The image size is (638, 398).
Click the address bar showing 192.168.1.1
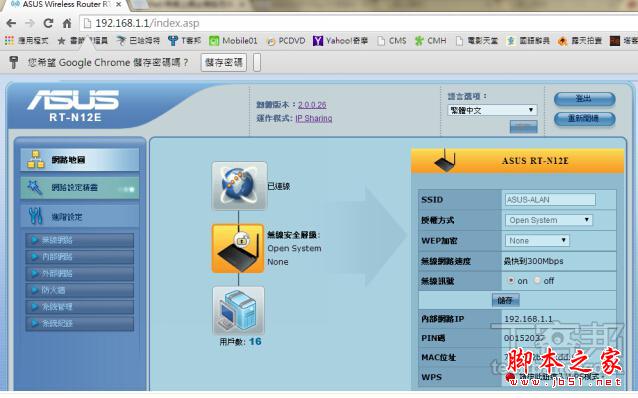358,23
